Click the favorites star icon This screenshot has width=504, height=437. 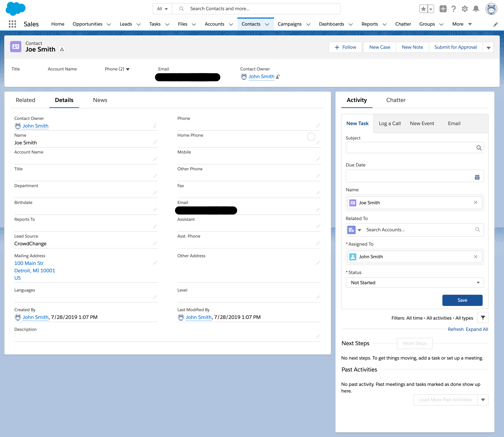click(x=423, y=9)
